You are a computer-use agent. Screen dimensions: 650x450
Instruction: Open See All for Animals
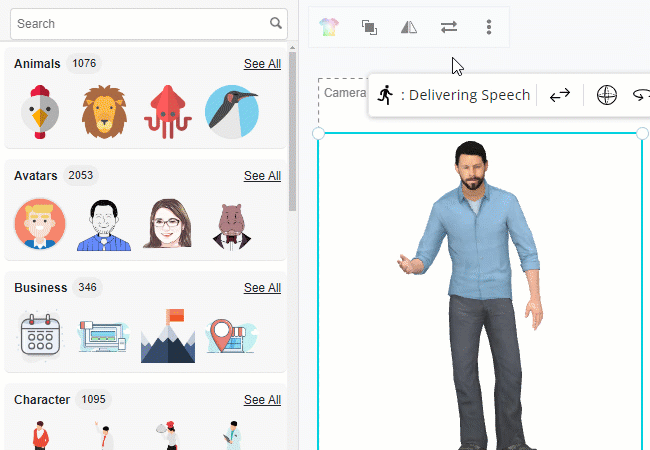pos(262,64)
